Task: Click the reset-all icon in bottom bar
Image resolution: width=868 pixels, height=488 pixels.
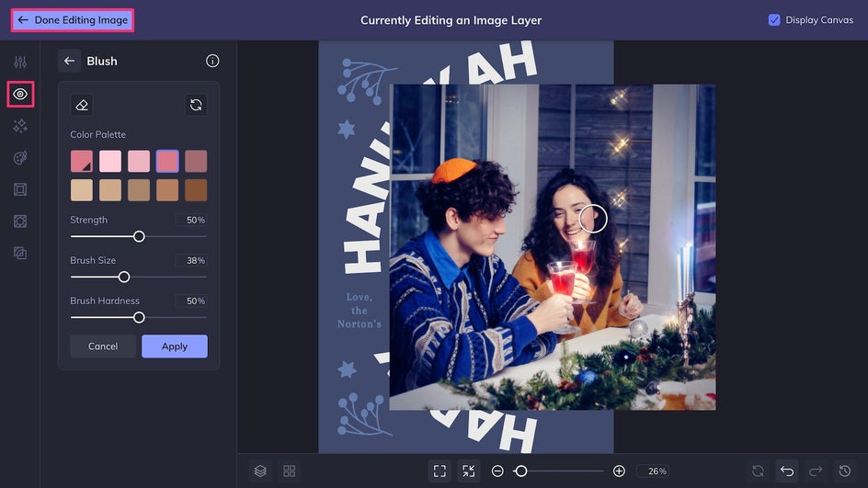Action: pos(758,471)
